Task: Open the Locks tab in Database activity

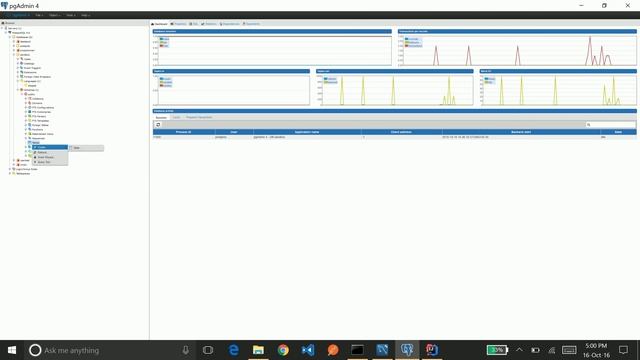Action: 176,117
